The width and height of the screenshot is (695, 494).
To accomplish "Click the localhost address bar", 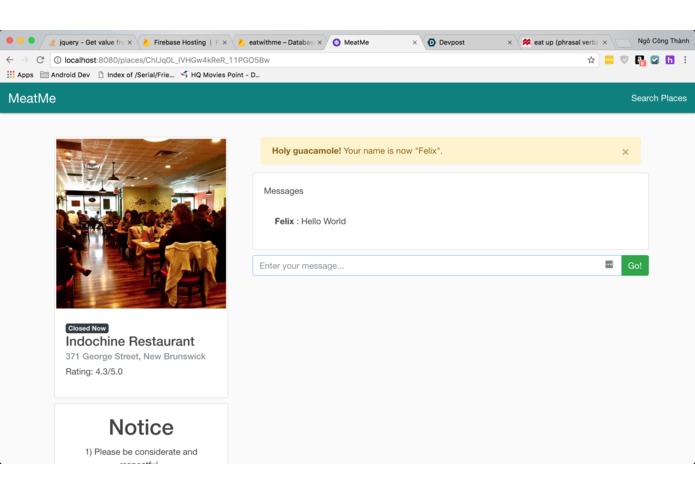I will click(x=324, y=60).
